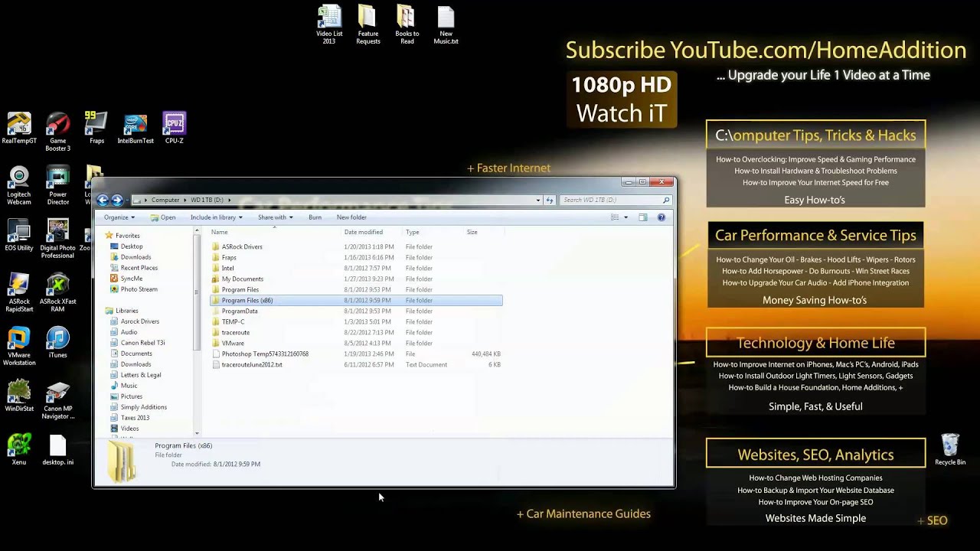This screenshot has height=551, width=980.
Task: Select the ProgramData folder row
Action: coord(356,311)
